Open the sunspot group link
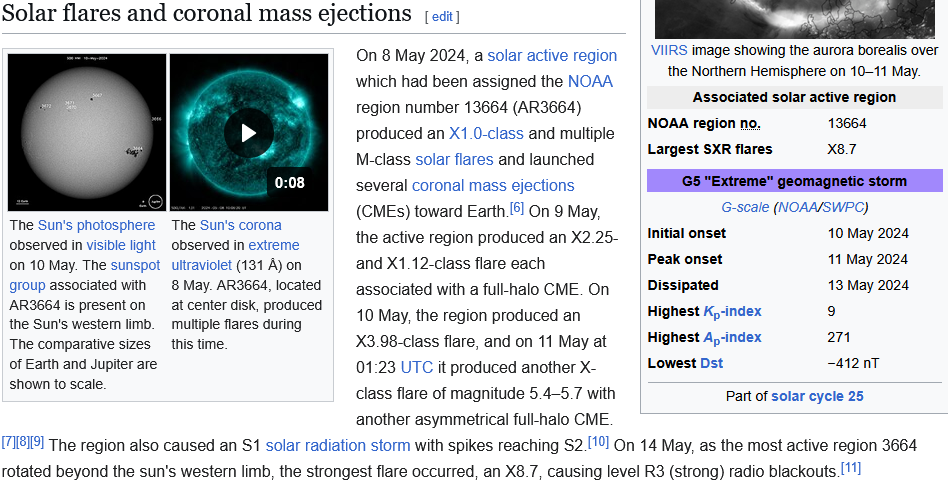The height and width of the screenshot is (499, 948). click(x=85, y=275)
